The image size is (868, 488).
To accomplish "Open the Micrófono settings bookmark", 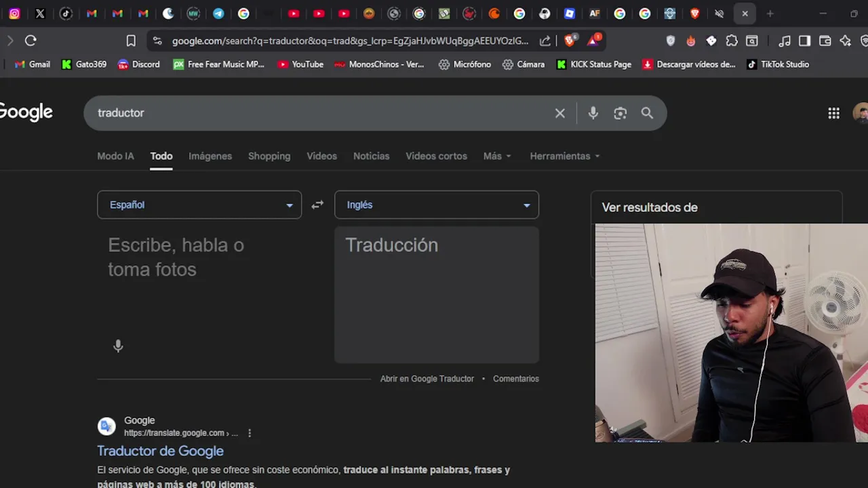I will coord(465,64).
